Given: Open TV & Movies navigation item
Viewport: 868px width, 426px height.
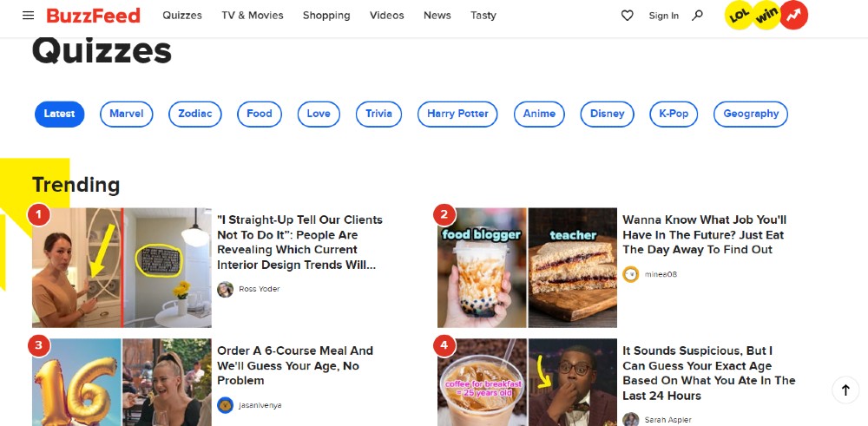Looking at the screenshot, I should (253, 16).
